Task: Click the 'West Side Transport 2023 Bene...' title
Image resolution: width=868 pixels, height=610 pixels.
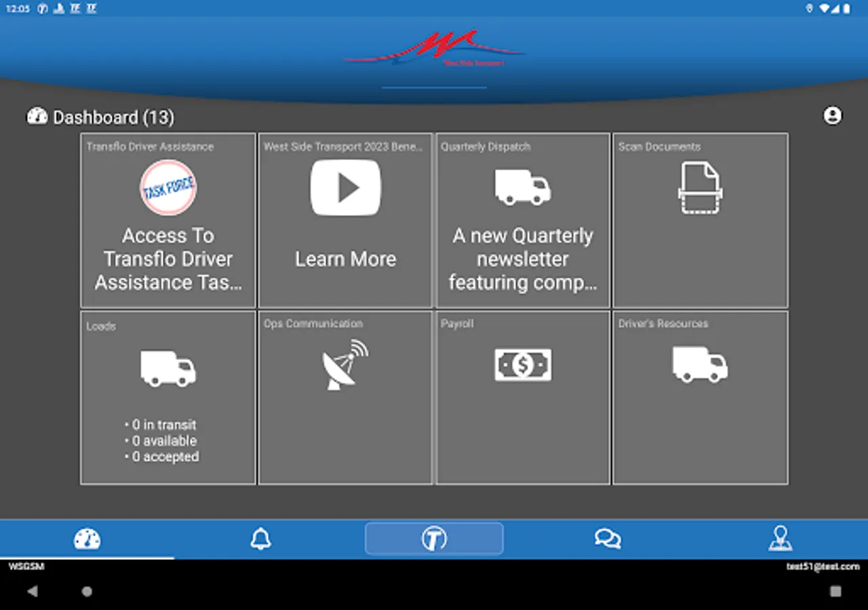Action: coord(343,146)
